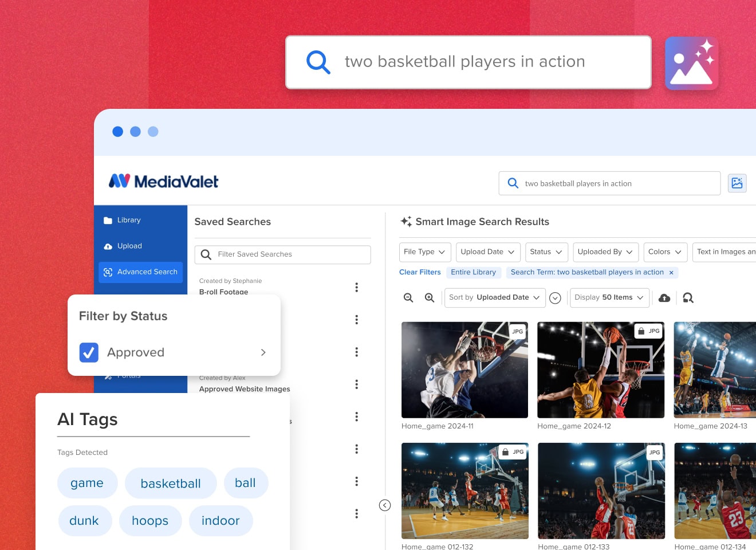Expand the Approved status chevron

(x=263, y=352)
